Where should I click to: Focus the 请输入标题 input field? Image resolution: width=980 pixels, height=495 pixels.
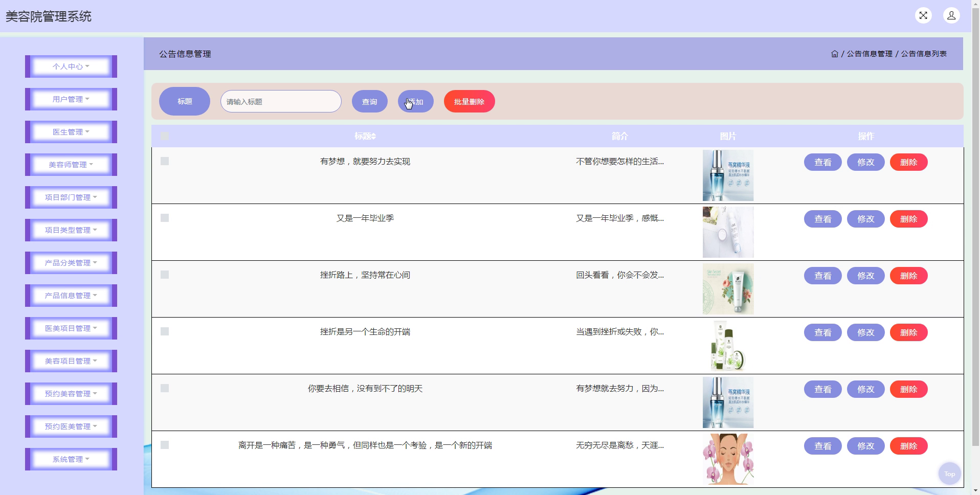tap(281, 101)
